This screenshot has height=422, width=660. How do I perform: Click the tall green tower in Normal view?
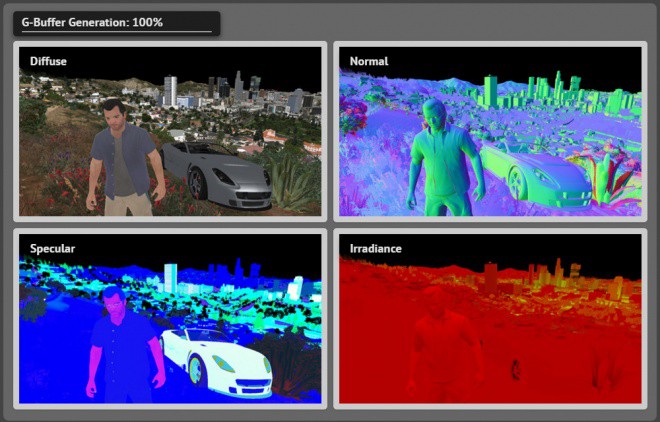pyautogui.click(x=491, y=91)
